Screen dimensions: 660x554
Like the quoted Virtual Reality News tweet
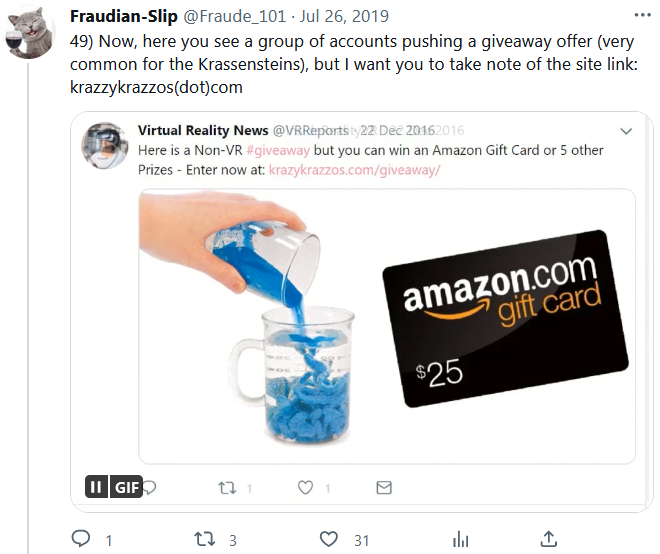[305, 487]
